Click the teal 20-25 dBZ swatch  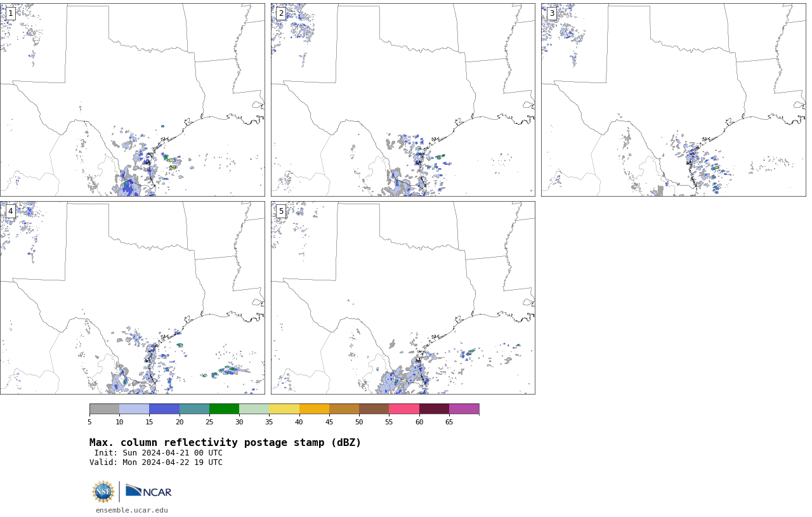194,409
